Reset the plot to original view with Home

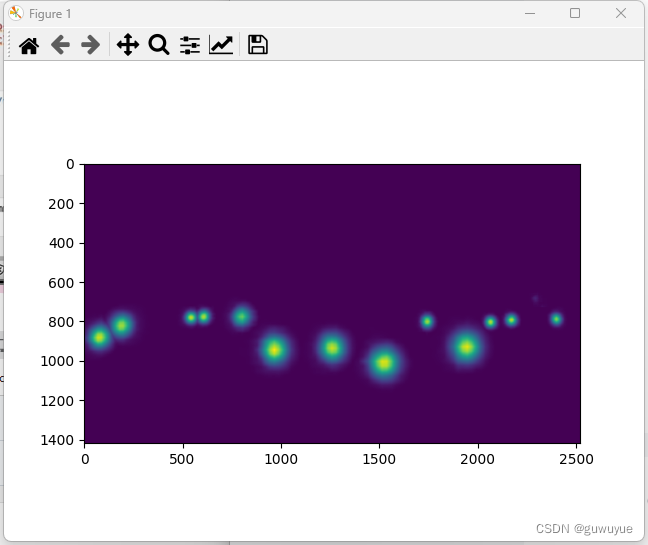point(29,45)
